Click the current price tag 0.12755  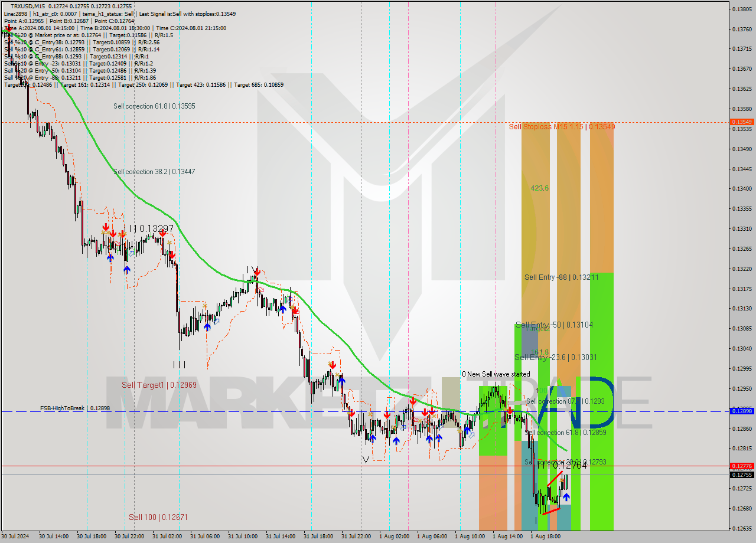point(741,475)
